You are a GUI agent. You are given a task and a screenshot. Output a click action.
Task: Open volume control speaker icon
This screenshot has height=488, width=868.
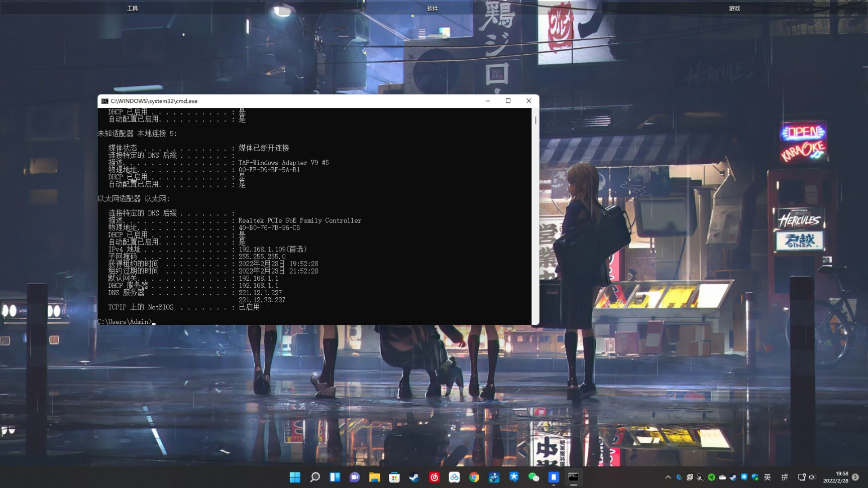coord(812,477)
